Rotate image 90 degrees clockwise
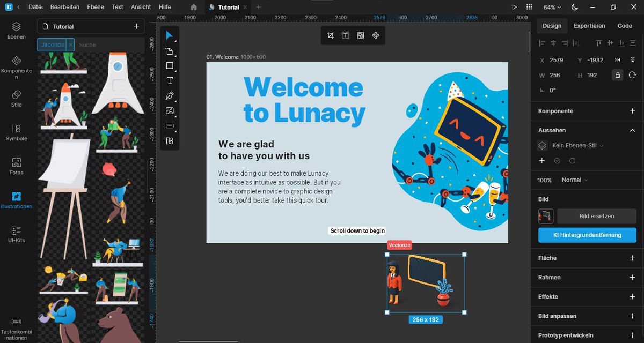 (x=632, y=75)
